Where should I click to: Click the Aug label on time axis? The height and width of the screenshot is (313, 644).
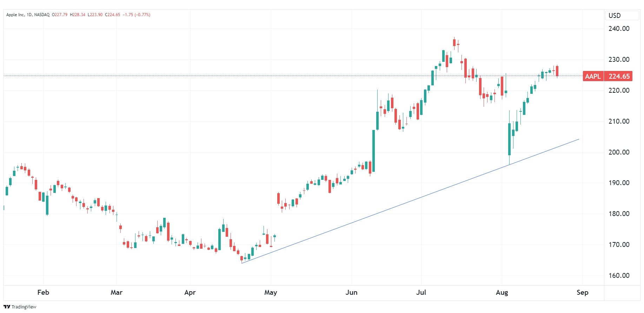(x=502, y=292)
